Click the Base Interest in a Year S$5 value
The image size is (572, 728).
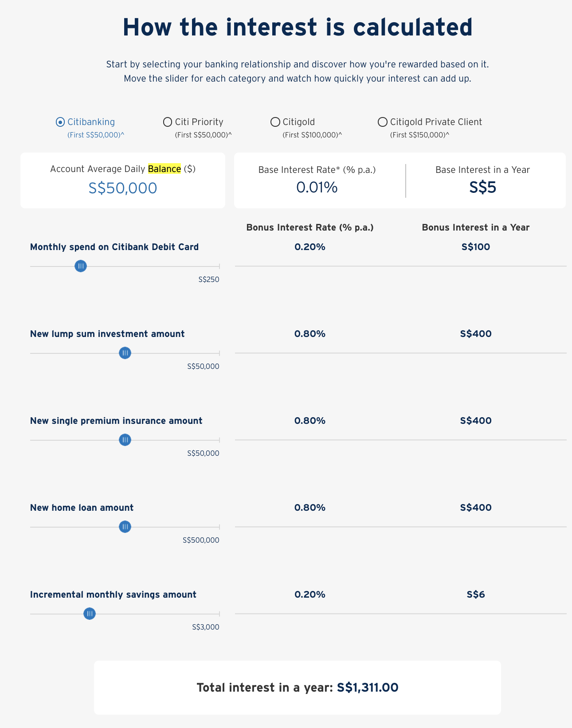482,188
